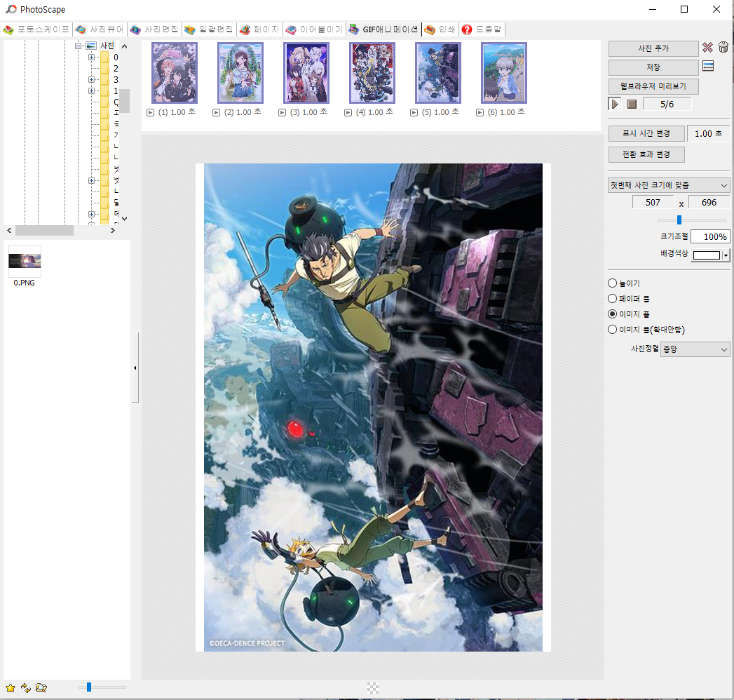Switch to the 사진뷰어 viewer tab
This screenshot has height=700, width=734.
100,29
